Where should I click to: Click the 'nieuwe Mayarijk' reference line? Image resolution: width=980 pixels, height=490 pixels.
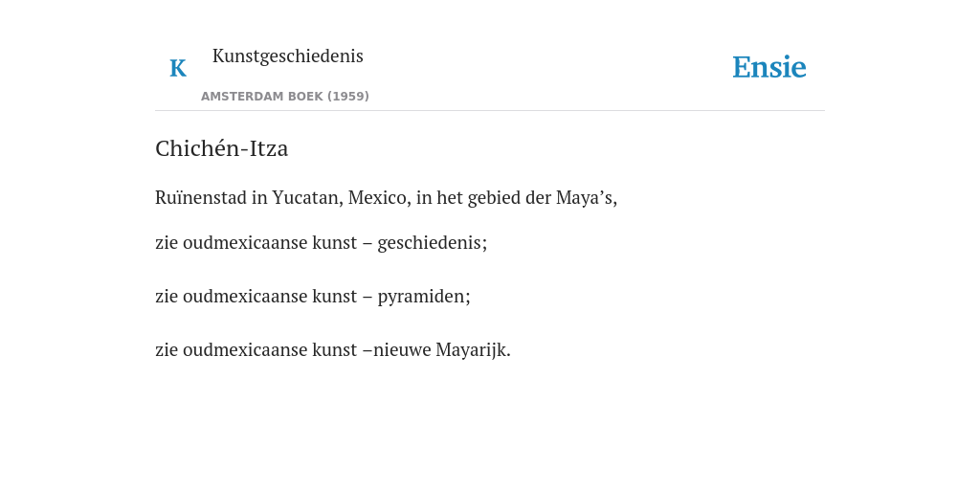point(332,350)
